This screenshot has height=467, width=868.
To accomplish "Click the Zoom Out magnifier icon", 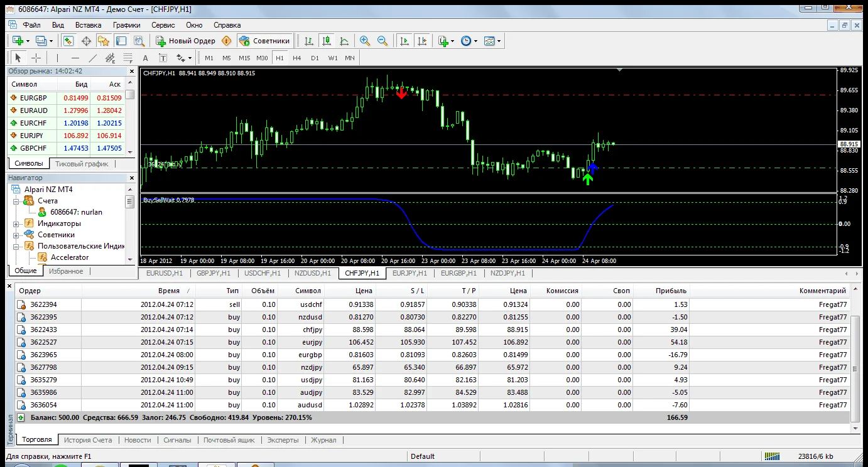I will coord(382,41).
